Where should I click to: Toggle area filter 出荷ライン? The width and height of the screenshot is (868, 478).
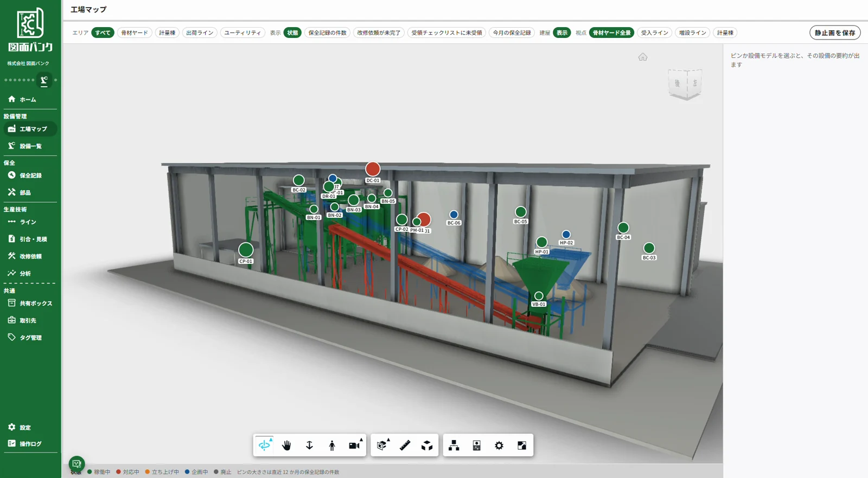tap(200, 33)
